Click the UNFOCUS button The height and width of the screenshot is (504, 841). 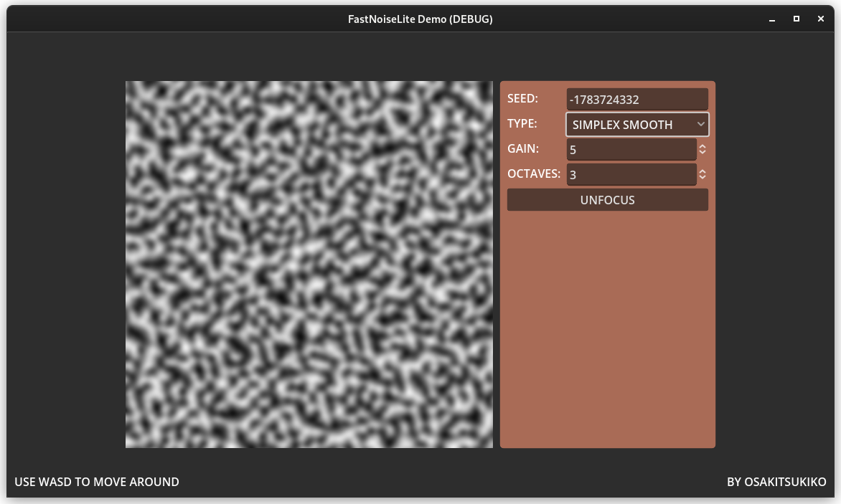608,200
